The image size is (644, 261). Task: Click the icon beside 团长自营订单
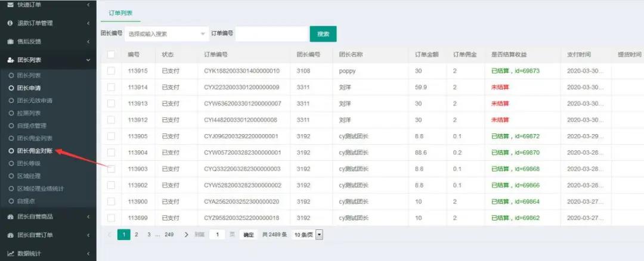pyautogui.click(x=10, y=235)
